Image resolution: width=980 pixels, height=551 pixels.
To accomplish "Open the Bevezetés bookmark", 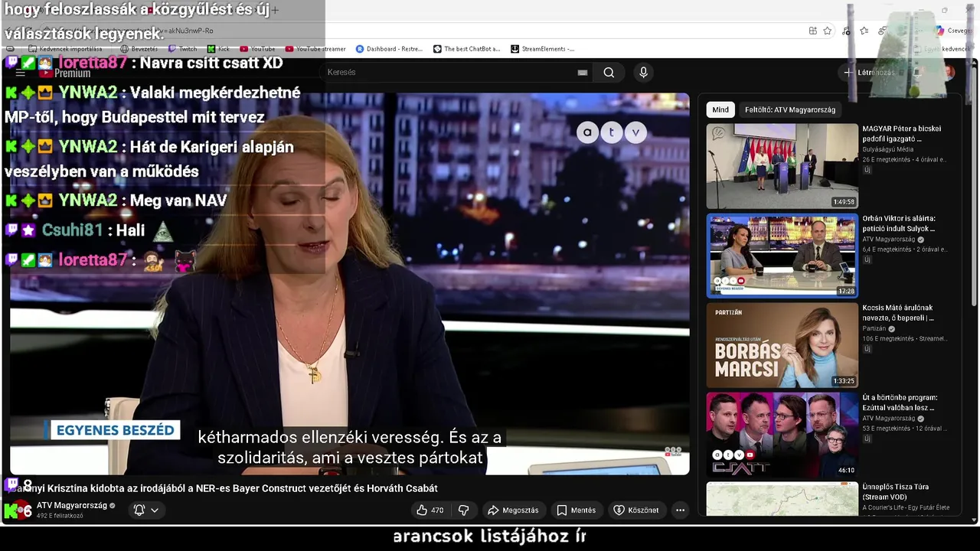I will coord(139,49).
